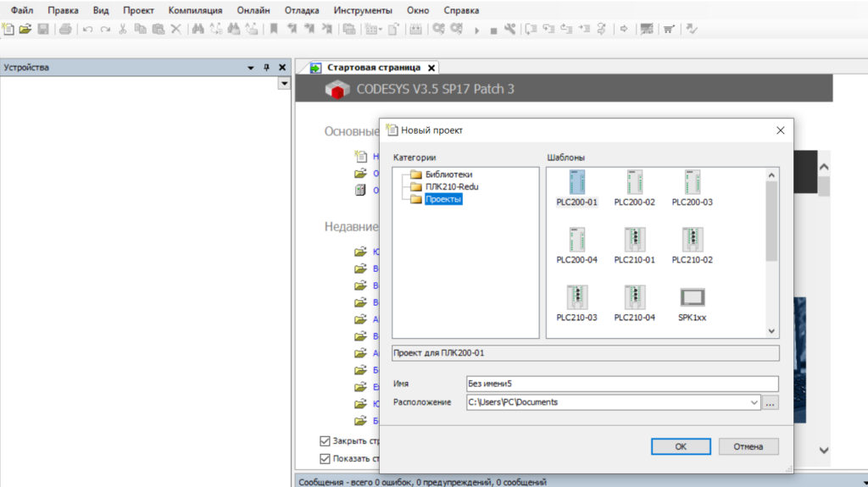This screenshot has height=487, width=868.
Task: Click the Start (play) toolbar icon
Action: (x=476, y=30)
